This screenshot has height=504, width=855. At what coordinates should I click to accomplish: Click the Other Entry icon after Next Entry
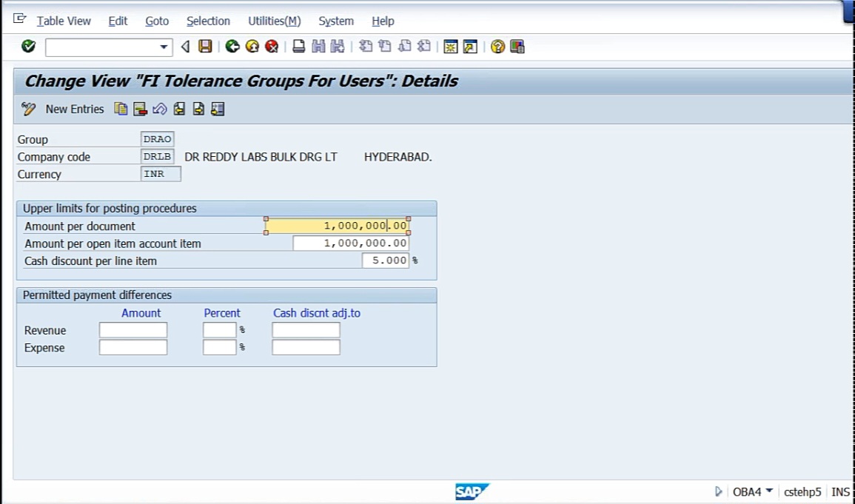(218, 109)
